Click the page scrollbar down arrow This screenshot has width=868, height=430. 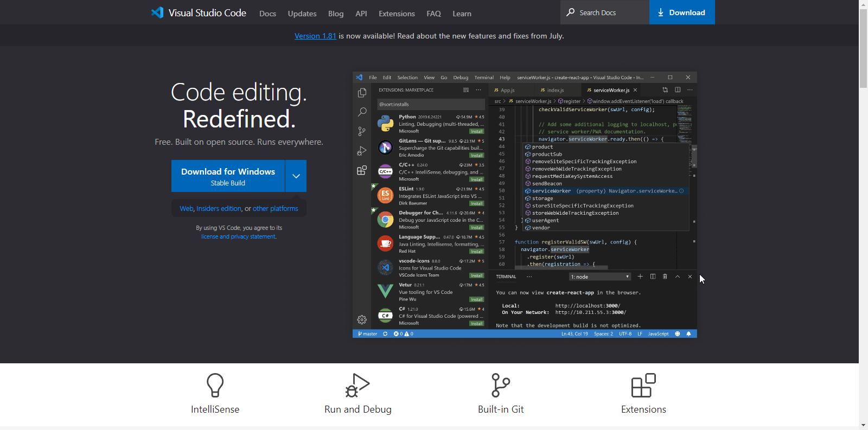point(863,425)
